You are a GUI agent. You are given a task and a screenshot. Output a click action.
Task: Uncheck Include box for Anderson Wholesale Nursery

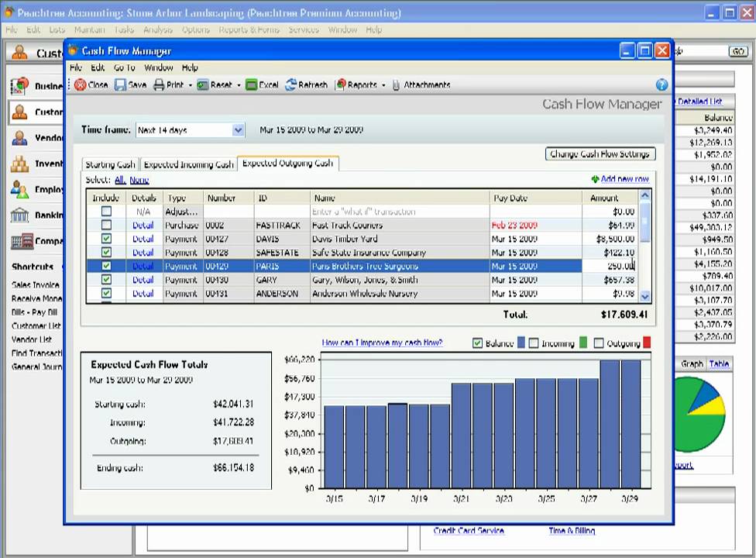tap(106, 293)
